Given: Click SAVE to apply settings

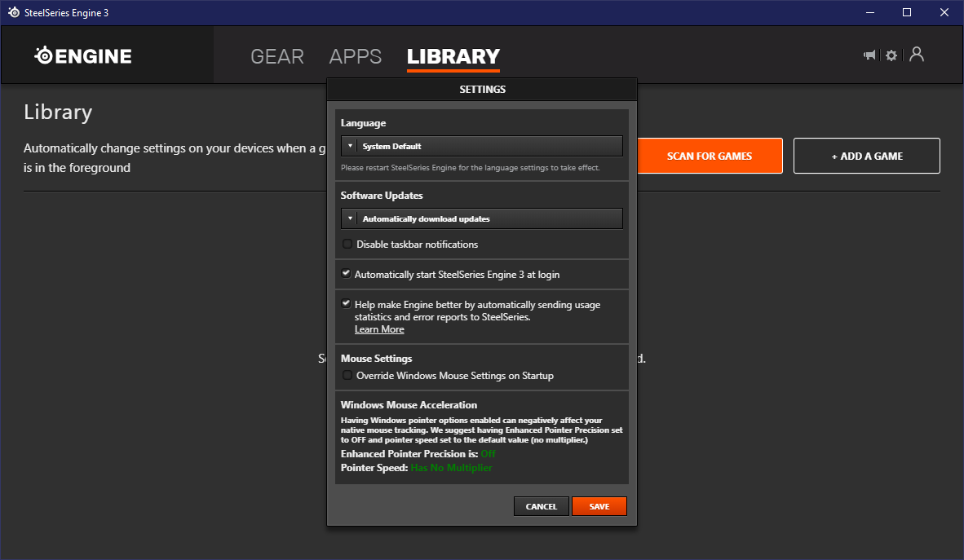Looking at the screenshot, I should pos(599,506).
